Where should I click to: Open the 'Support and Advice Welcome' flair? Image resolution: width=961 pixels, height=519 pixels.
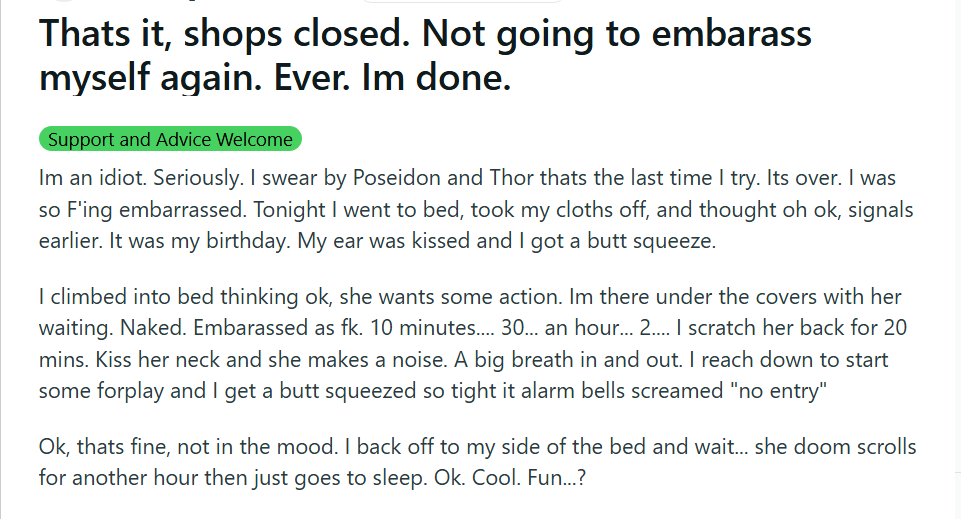[x=170, y=139]
